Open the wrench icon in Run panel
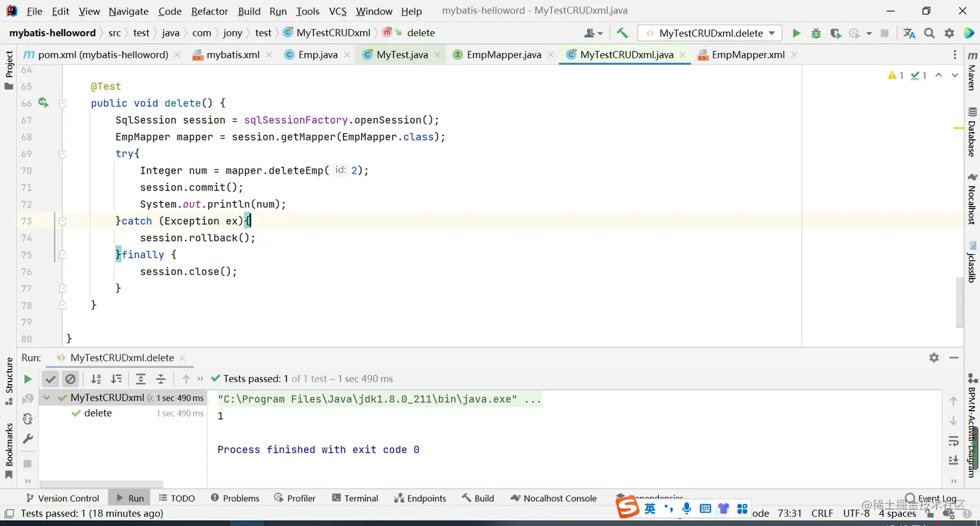The image size is (980, 526). pos(27,439)
